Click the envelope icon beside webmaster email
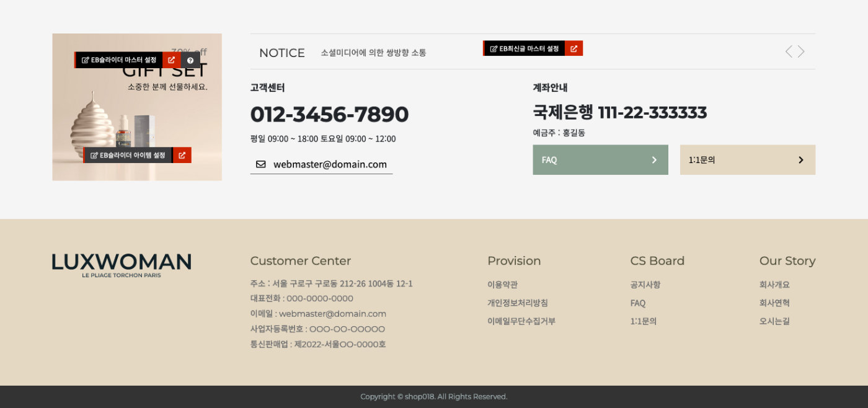The width and height of the screenshot is (868, 408). tap(260, 164)
